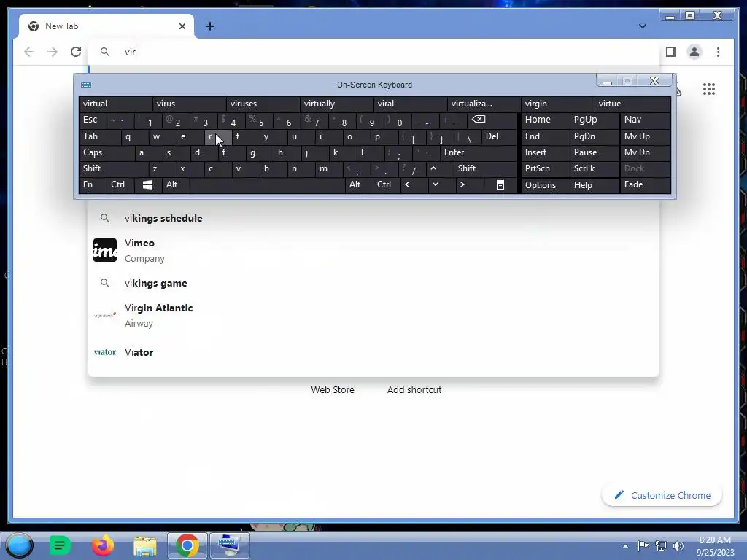This screenshot has height=560, width=747.
Task: Open Options on On-Screen Keyboard
Action: (x=545, y=184)
